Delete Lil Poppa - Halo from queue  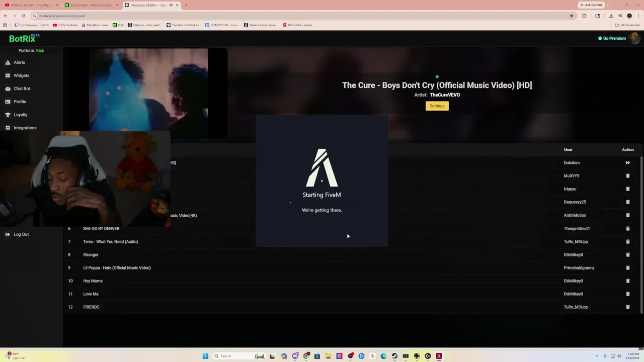(x=627, y=267)
